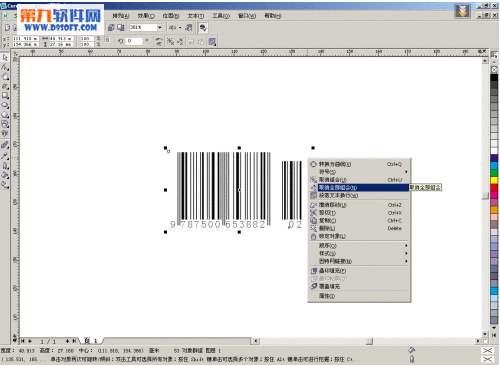This screenshot has height=366, width=500.
Task: Click the no-color X swatch atop palette
Action: (x=494, y=69)
